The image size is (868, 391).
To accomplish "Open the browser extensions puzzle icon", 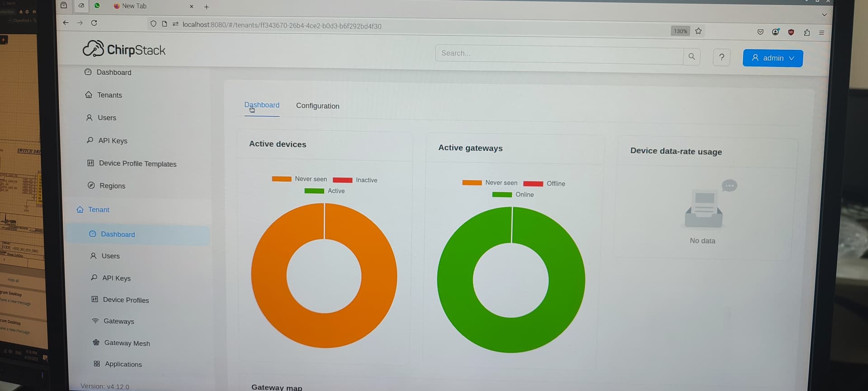I will pos(807,32).
